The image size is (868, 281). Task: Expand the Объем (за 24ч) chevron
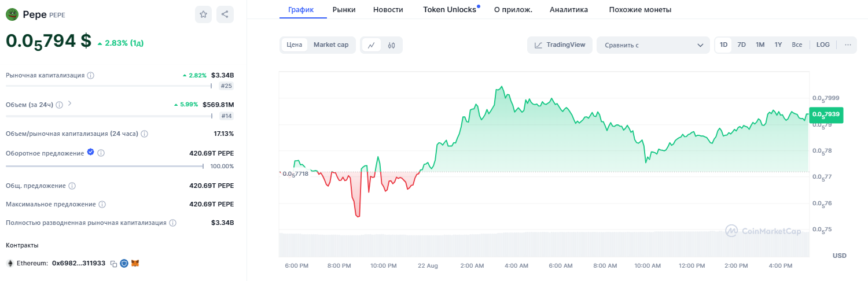click(69, 104)
